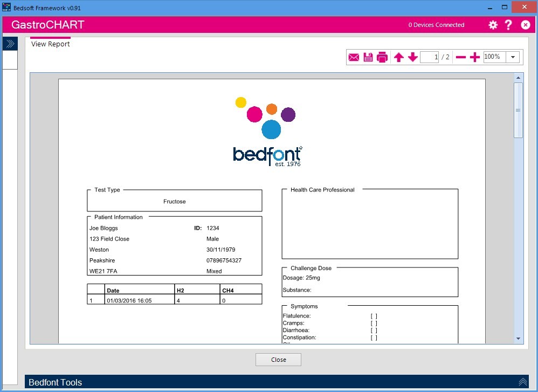The image size is (538, 392).
Task: Go to previous page with up arrow
Action: (399, 57)
